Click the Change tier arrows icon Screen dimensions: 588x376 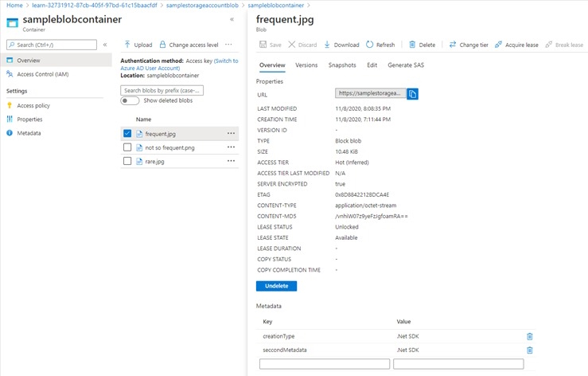coord(453,45)
